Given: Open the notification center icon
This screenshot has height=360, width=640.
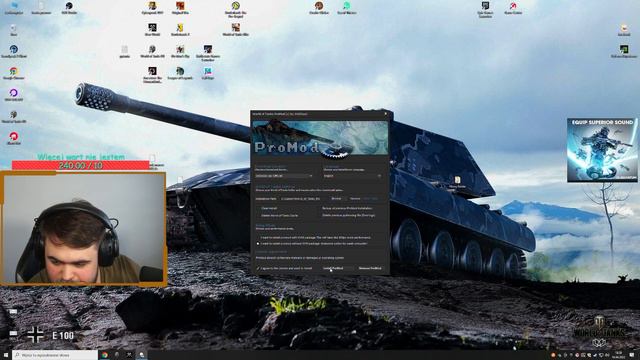Looking at the screenshot, I should tap(632, 355).
